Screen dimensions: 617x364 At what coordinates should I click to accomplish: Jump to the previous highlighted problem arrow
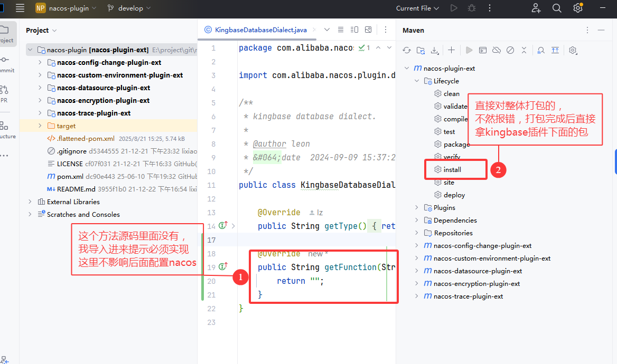pyautogui.click(x=378, y=47)
